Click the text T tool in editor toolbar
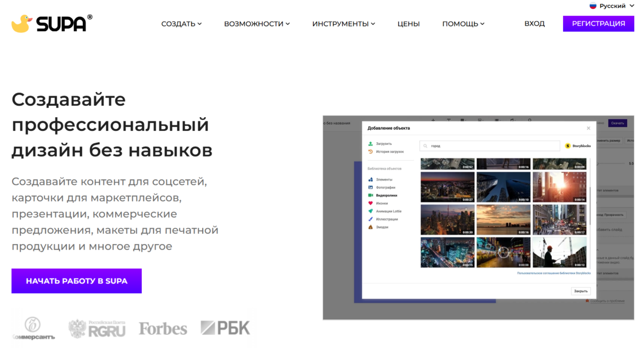The height and width of the screenshot is (348, 644). (449, 120)
